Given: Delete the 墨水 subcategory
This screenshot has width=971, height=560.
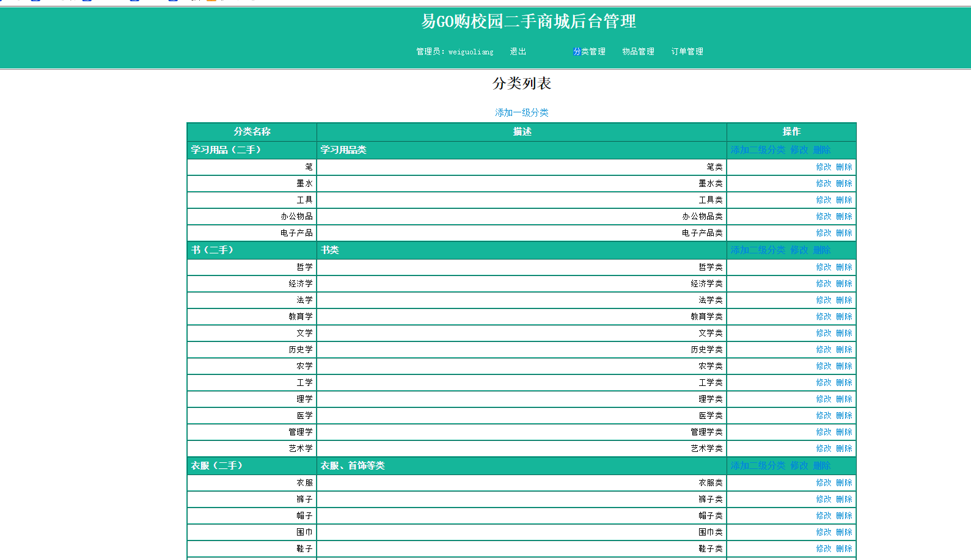Looking at the screenshot, I should [844, 184].
